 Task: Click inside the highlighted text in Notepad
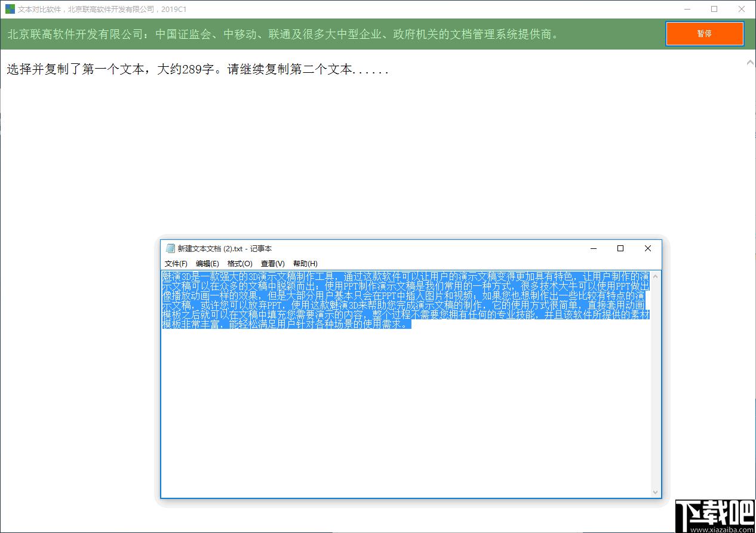405,300
